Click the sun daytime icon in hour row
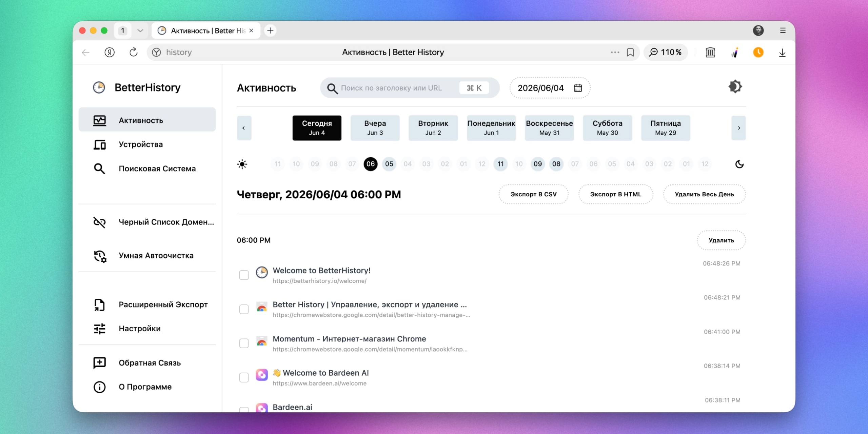The height and width of the screenshot is (434, 868). coord(242,164)
